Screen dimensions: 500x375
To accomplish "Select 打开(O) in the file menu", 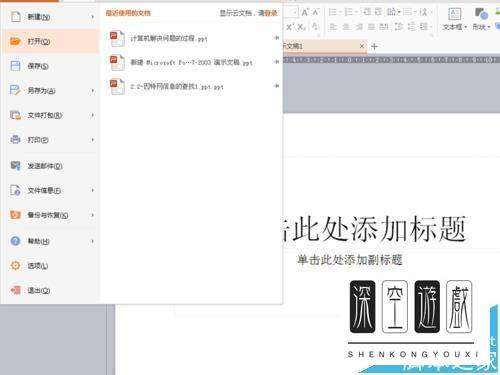I will pos(50,41).
